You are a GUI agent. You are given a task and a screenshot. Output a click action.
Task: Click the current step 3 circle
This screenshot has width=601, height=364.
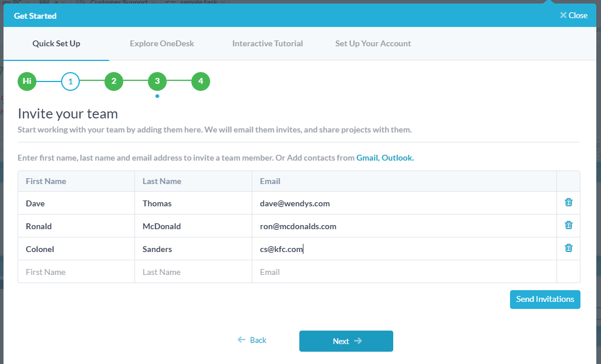coord(157,81)
